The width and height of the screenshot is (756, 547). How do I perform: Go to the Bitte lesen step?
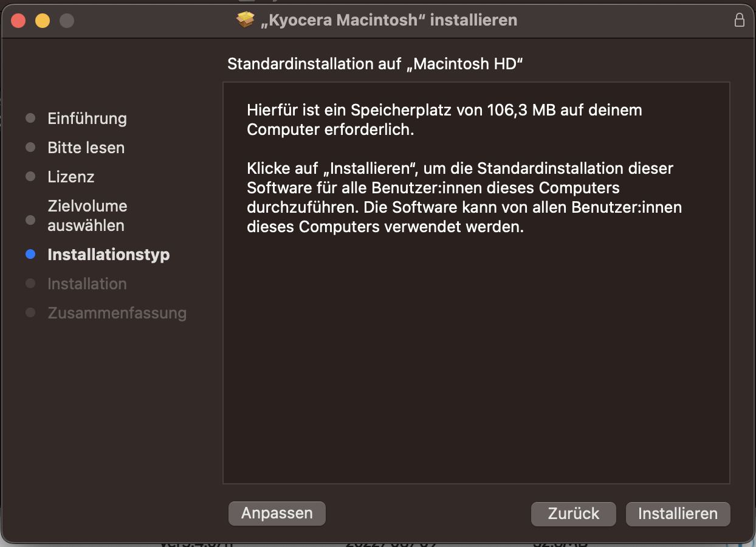click(x=86, y=148)
